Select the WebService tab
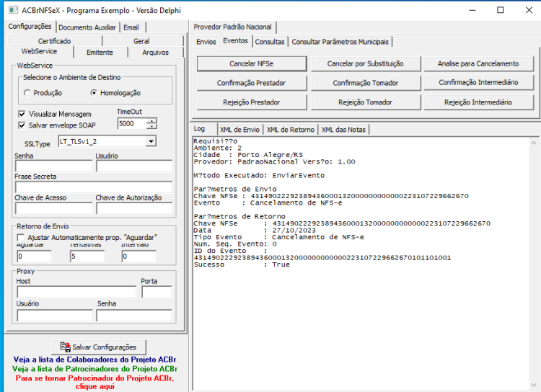The image size is (541, 392). (40, 51)
